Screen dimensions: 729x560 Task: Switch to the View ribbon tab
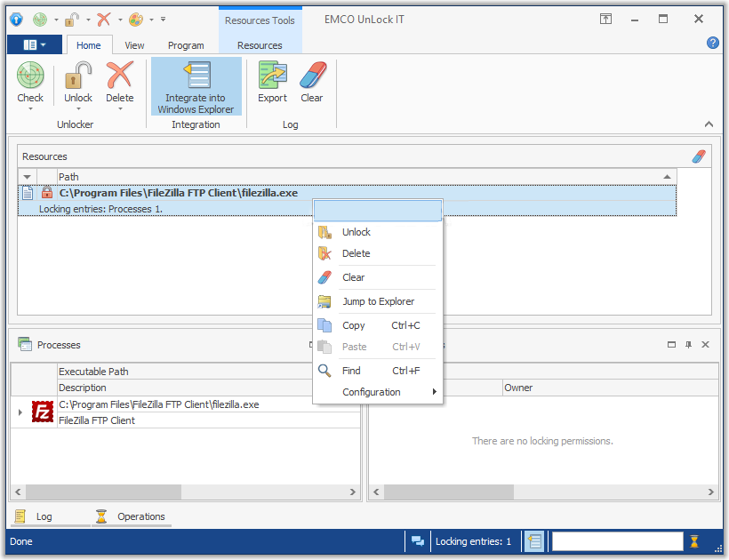click(x=134, y=44)
